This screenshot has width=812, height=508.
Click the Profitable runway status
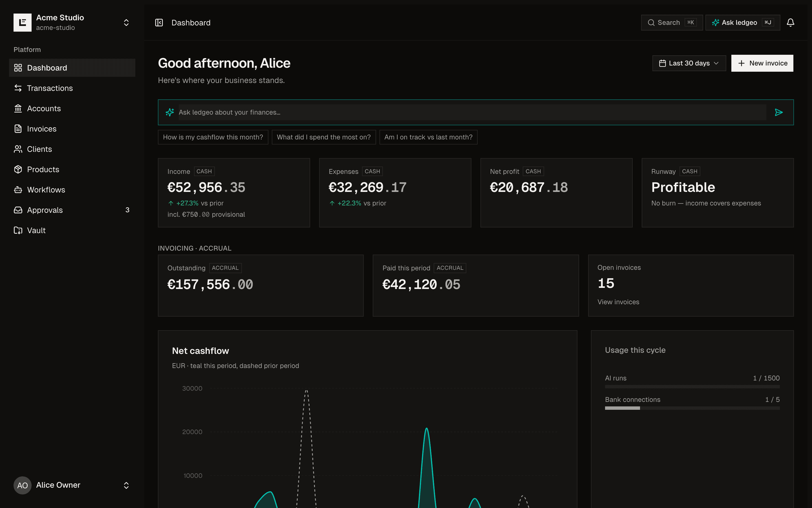coord(683,187)
